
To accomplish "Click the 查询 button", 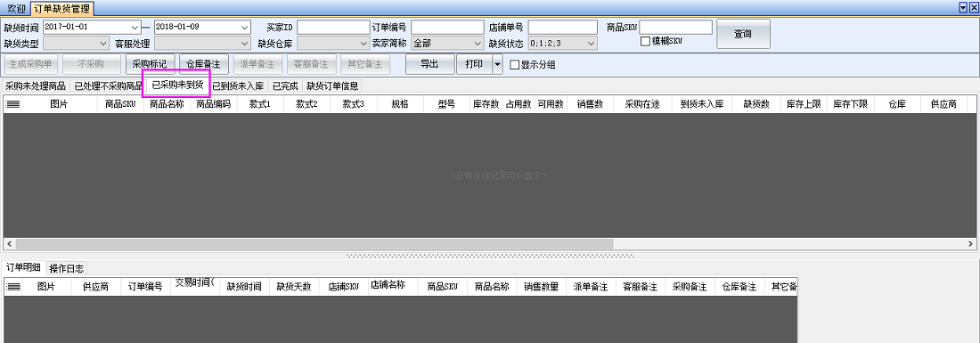I will coord(743,35).
